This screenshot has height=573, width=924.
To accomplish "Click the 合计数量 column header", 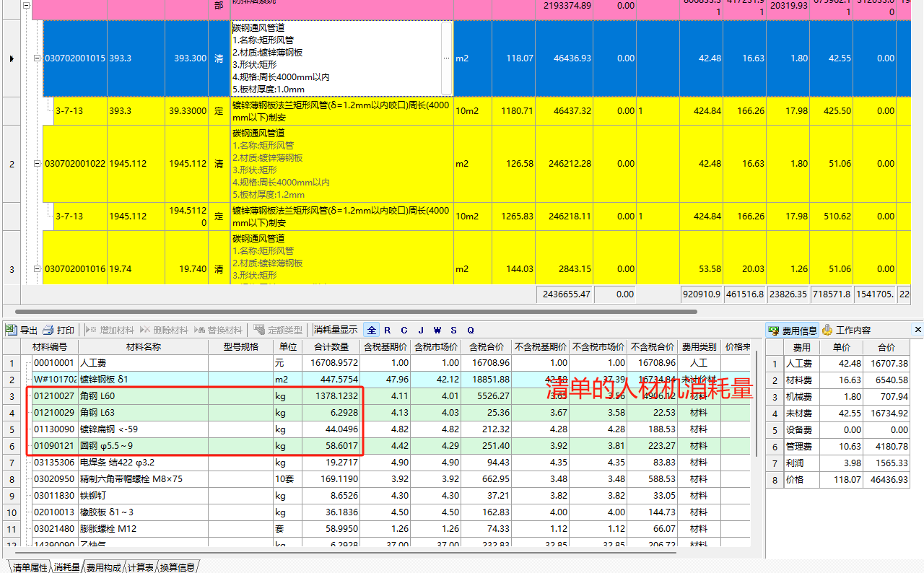I will 331,346.
